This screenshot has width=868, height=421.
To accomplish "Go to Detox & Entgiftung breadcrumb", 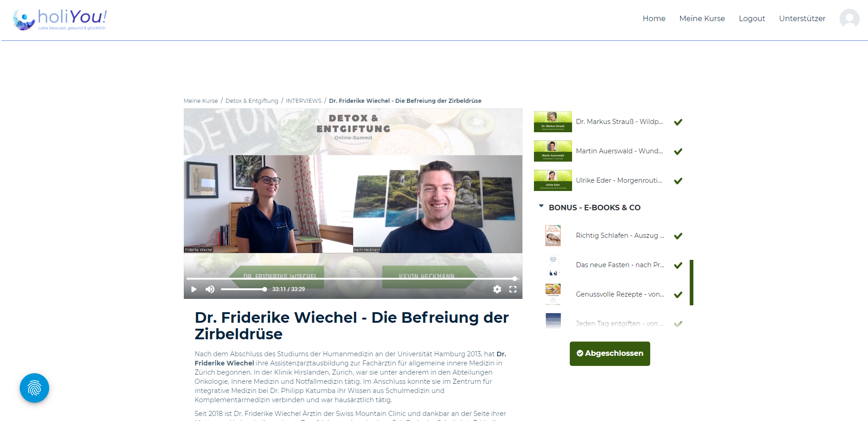I will (252, 101).
